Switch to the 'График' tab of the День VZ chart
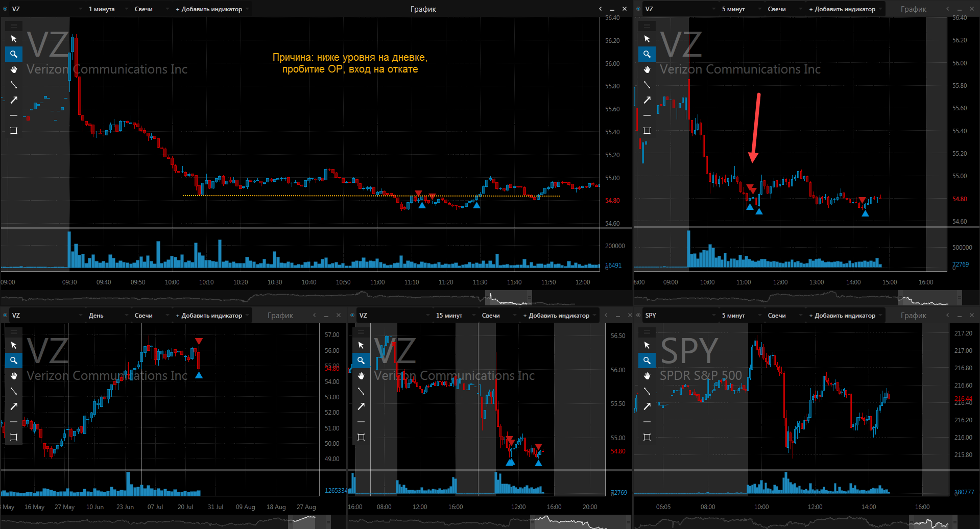Viewport: 980px width, 529px height. tap(280, 316)
